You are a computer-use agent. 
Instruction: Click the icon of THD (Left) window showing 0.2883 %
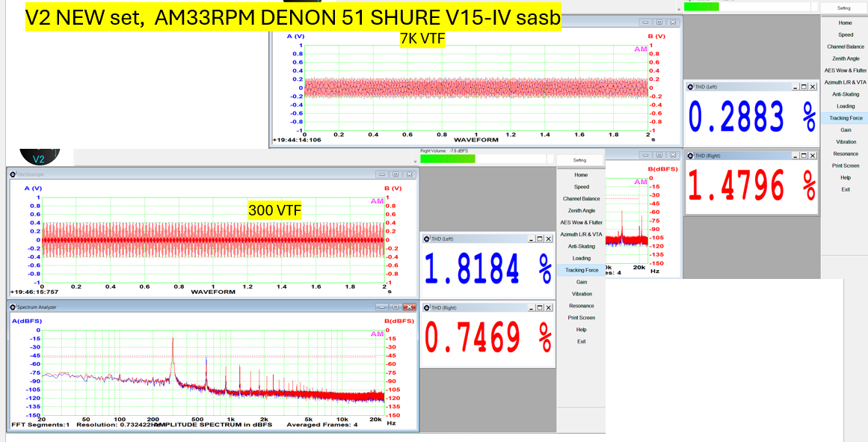[690, 87]
